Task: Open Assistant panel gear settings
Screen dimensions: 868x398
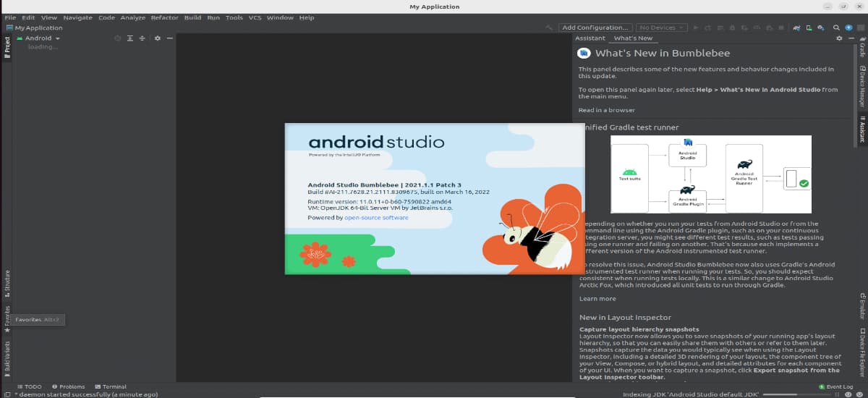Action: pyautogui.click(x=839, y=38)
